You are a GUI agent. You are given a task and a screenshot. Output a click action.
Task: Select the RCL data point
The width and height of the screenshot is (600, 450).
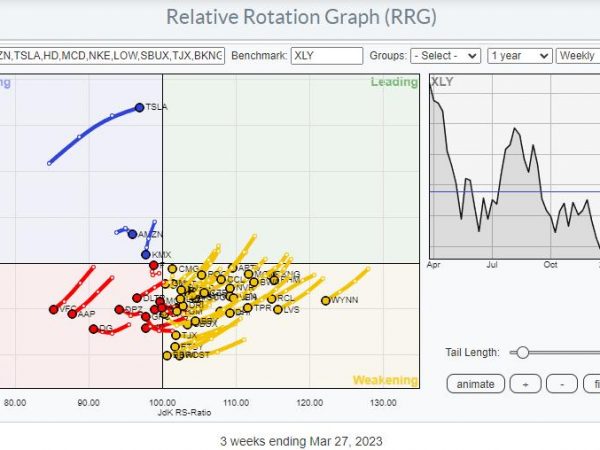point(272,298)
